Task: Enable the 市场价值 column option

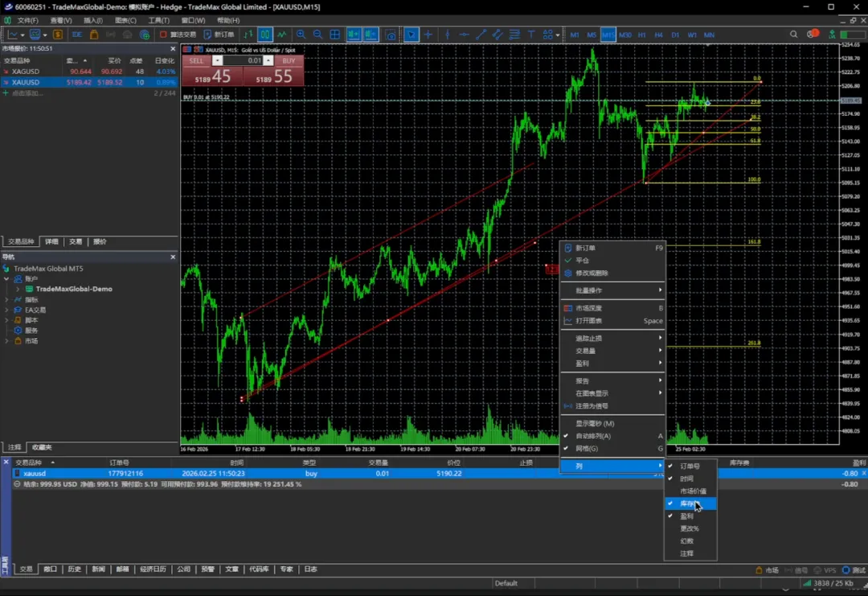Action: pyautogui.click(x=693, y=491)
